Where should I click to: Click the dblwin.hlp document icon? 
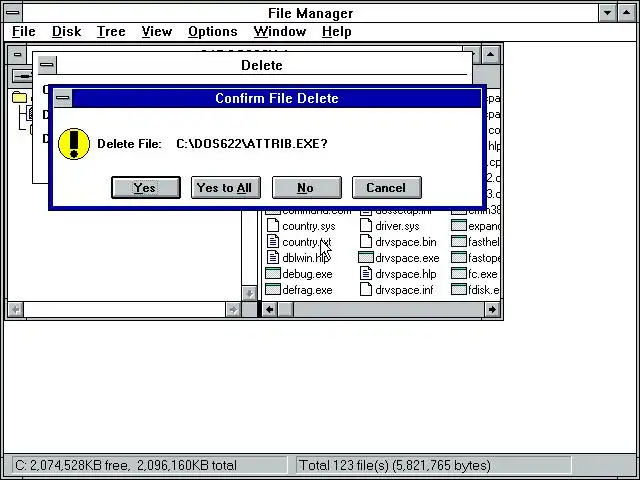(x=273, y=257)
